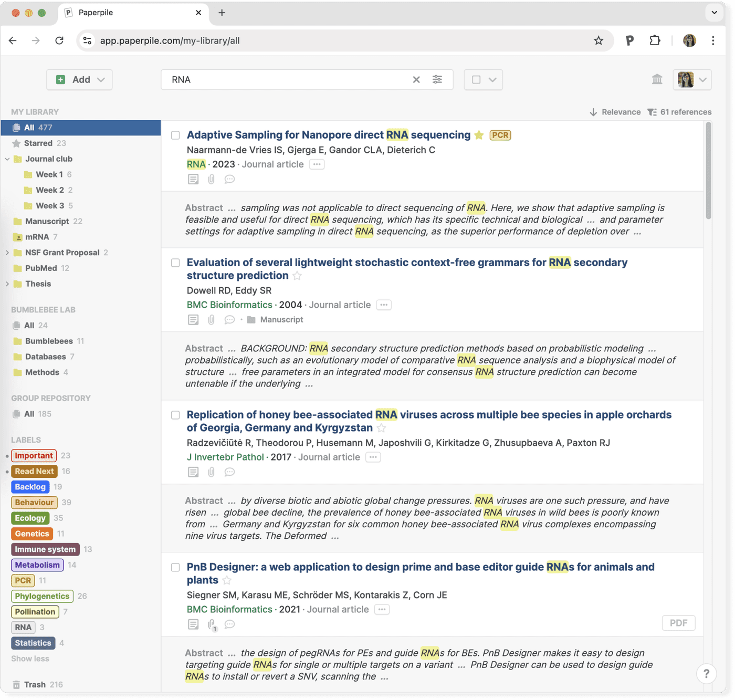Image resolution: width=735 pixels, height=700 pixels.
Task: Click the comment bubble on honey bee paper
Action: pyautogui.click(x=229, y=472)
